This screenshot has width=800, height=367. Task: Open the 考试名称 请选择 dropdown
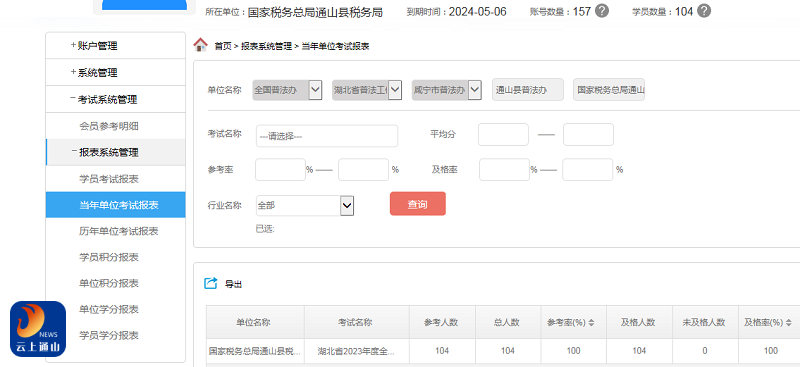pyautogui.click(x=327, y=136)
